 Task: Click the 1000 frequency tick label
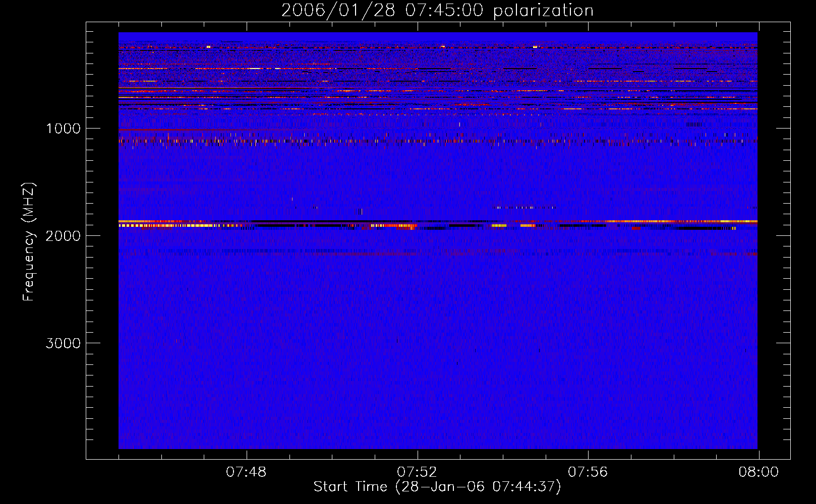63,129
